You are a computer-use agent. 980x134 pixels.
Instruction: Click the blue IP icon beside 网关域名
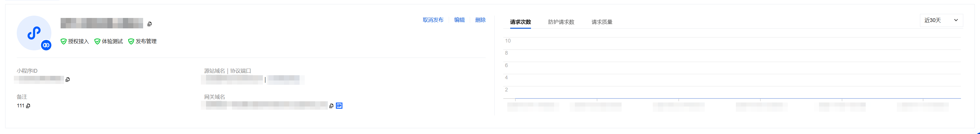pos(339,106)
